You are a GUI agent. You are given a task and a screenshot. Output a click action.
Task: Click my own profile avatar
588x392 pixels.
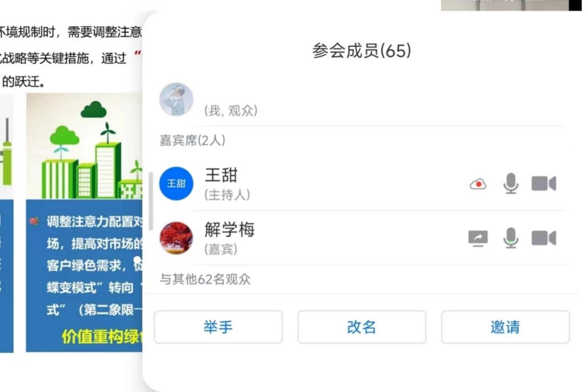176,99
